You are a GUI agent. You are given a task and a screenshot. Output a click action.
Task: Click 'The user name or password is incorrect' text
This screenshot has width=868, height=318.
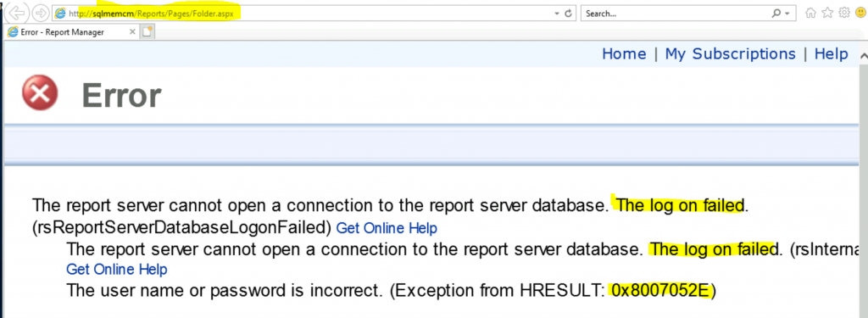pos(224,290)
